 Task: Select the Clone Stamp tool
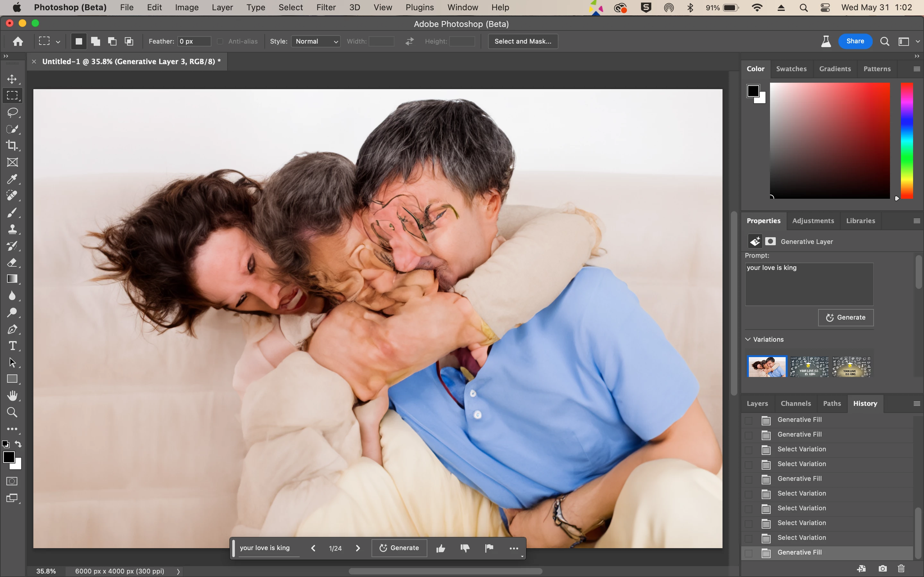(x=12, y=229)
